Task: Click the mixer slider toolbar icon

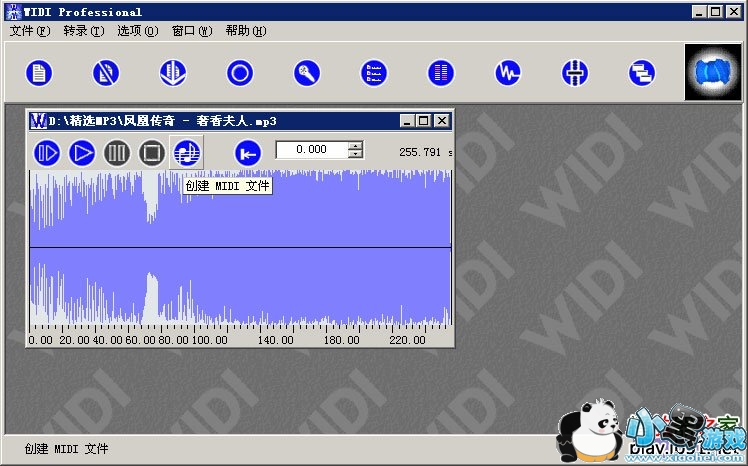Action: click(x=575, y=73)
